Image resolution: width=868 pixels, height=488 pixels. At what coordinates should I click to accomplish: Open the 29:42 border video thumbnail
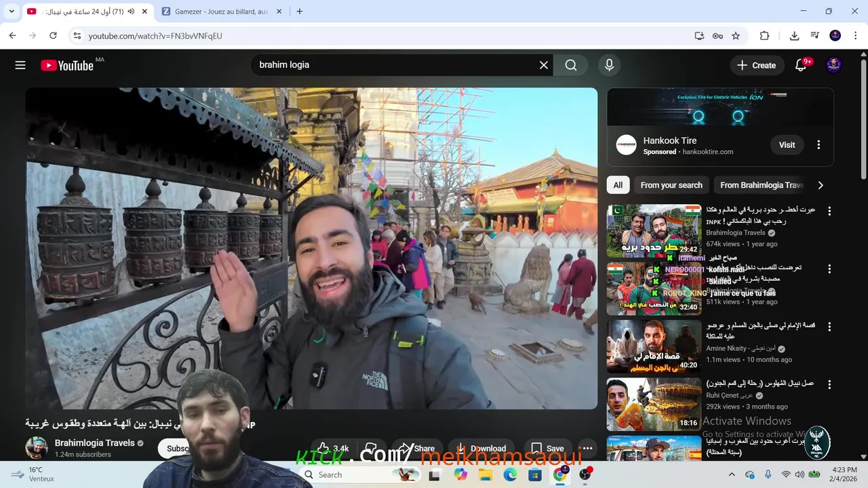point(654,231)
